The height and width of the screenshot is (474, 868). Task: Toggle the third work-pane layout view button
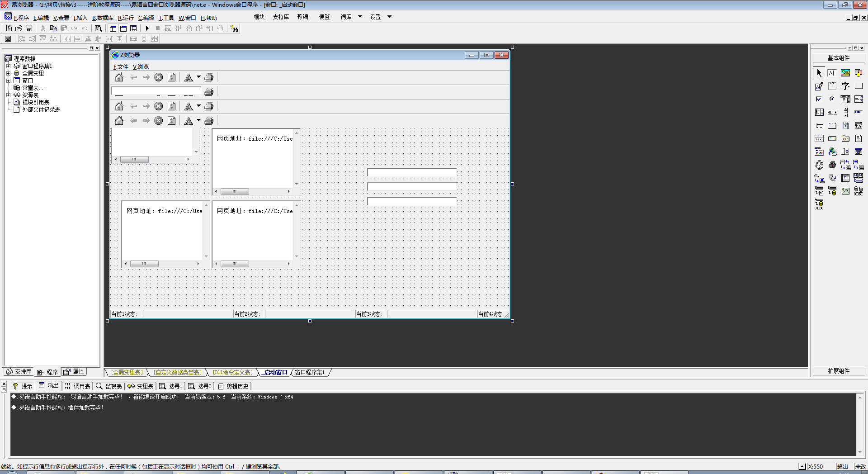pos(133,28)
